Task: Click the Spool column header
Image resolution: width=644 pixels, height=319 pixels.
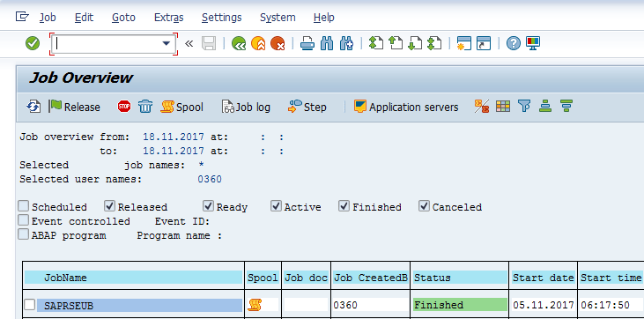Action: (x=263, y=278)
